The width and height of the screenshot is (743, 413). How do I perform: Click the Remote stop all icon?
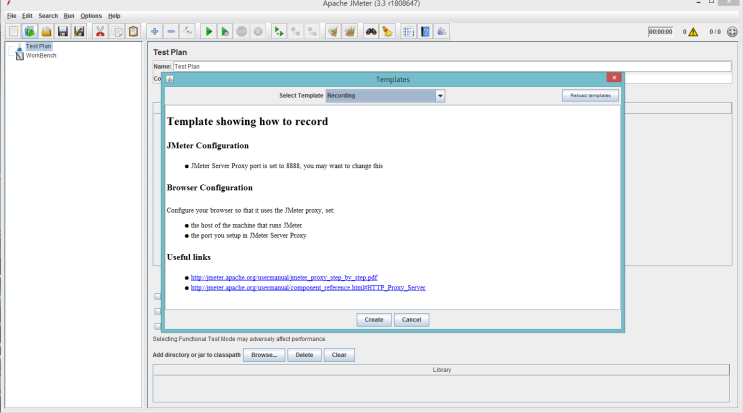[x=296, y=32]
